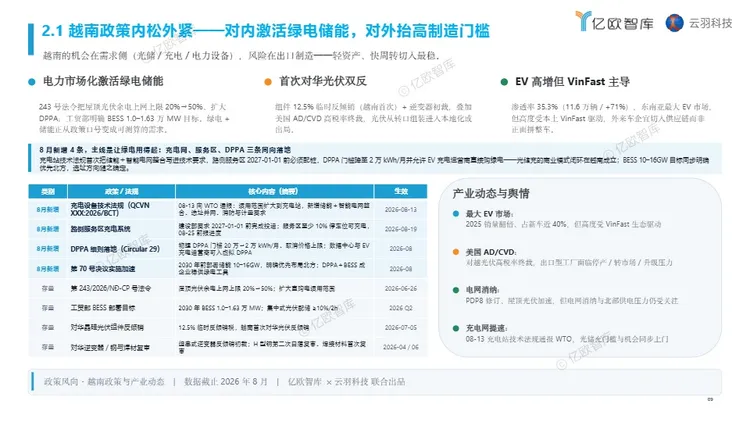Select the line 08-13 充电站技术法规通报 WTO
This screenshot has height=422, width=750.
point(567,339)
